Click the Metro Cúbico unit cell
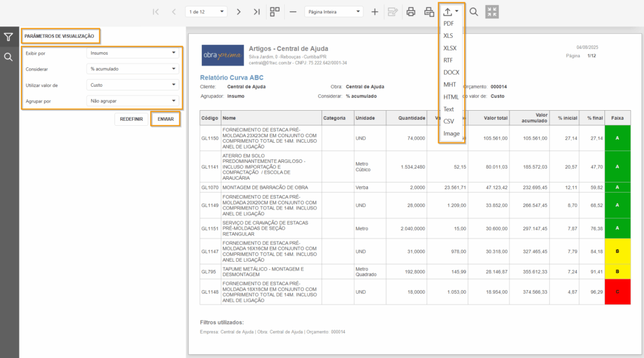This screenshot has width=644, height=358. 370,167
